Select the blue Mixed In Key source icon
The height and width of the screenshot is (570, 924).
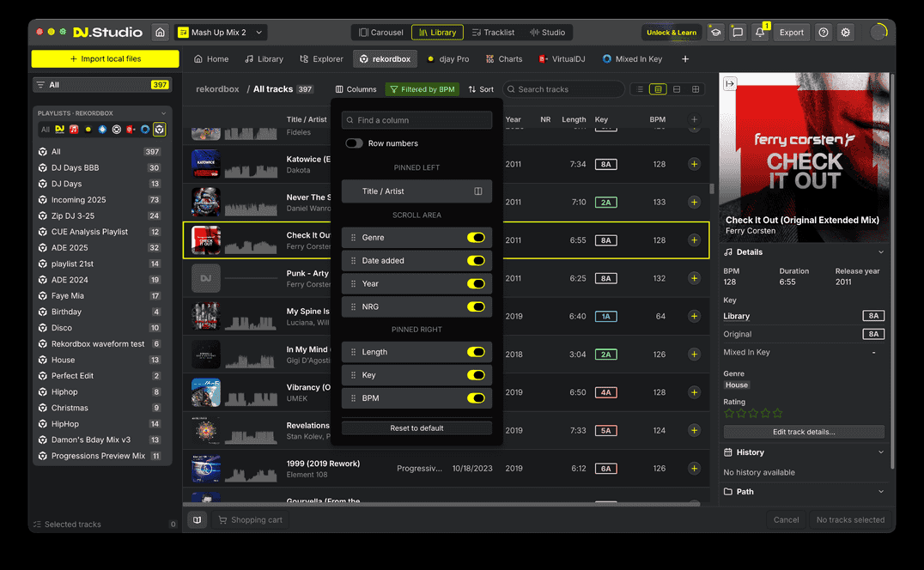[145, 129]
